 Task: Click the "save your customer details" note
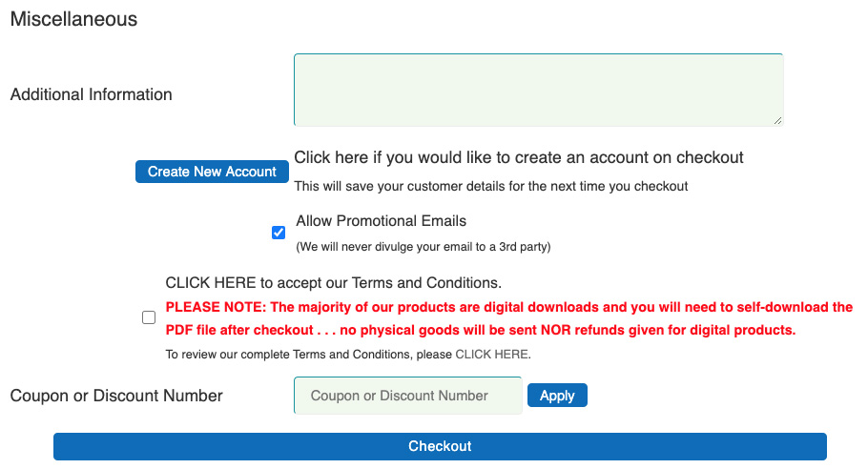(x=490, y=186)
